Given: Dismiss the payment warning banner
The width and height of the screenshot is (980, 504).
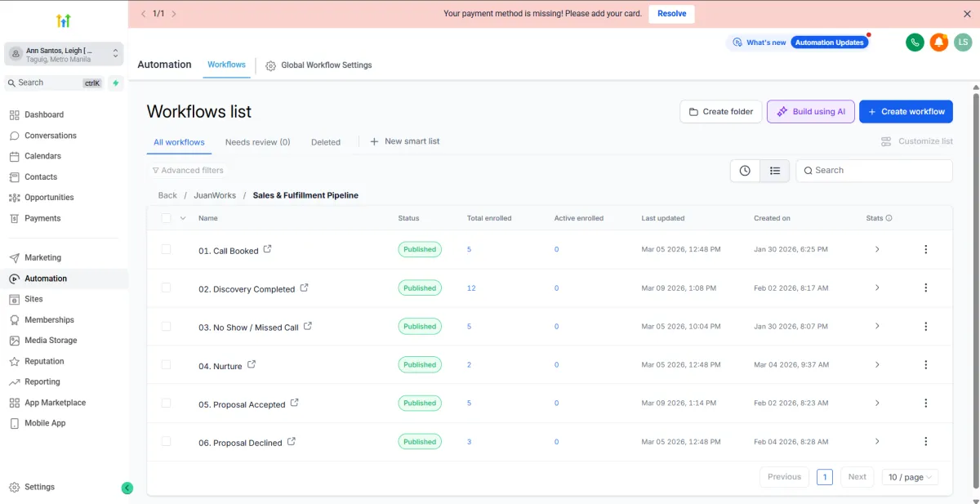Looking at the screenshot, I should point(968,14).
